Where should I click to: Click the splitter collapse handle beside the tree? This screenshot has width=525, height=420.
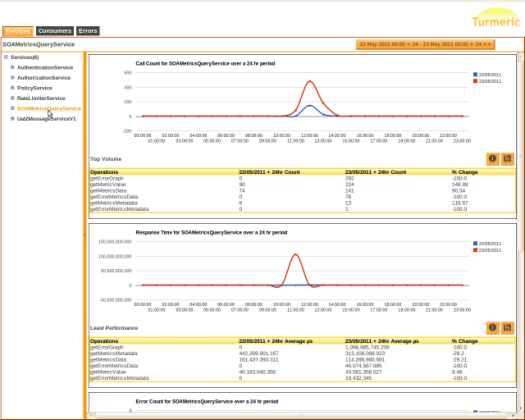point(85,235)
